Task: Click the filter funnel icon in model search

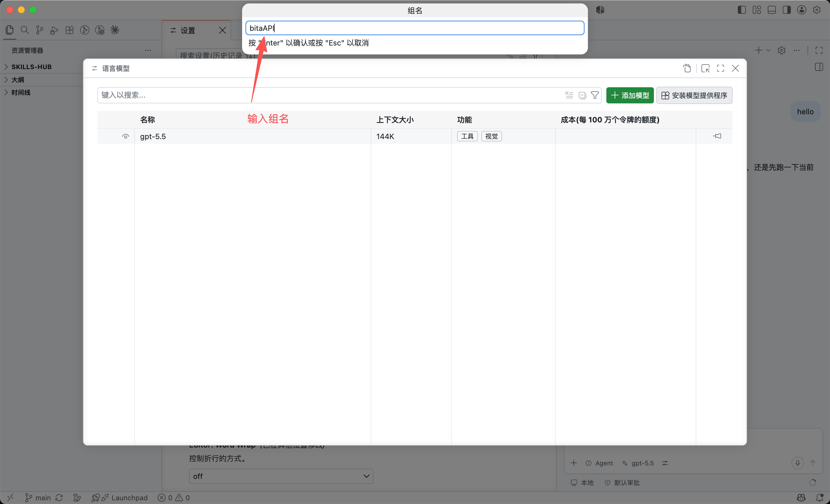Action: coord(595,95)
